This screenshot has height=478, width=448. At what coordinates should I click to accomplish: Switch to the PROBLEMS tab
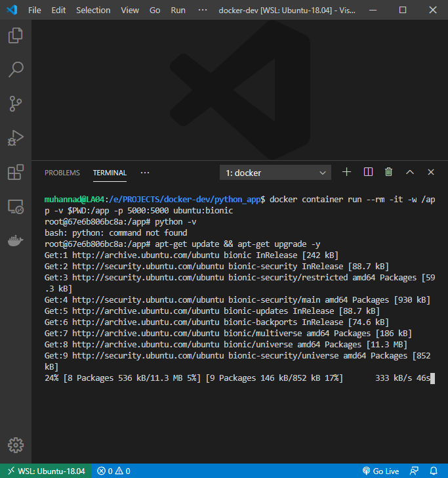click(x=62, y=173)
